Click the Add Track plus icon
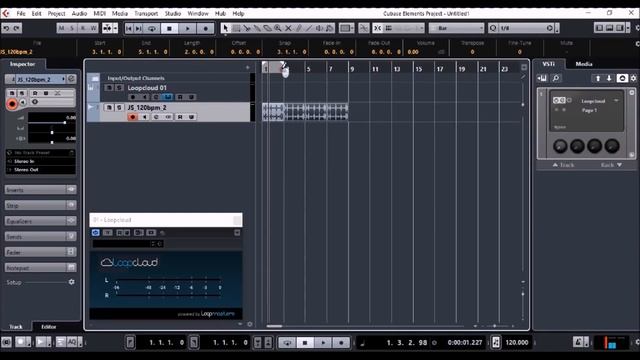 point(247,67)
